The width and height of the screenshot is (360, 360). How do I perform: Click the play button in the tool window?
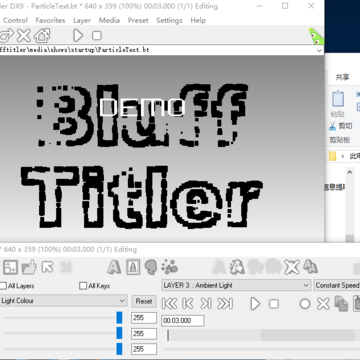tap(255, 304)
